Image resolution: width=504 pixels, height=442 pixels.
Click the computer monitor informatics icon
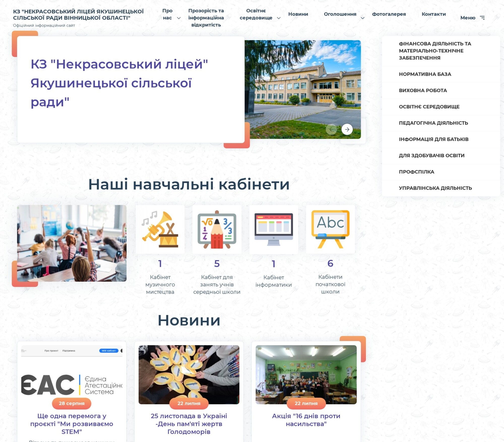pyautogui.click(x=274, y=229)
